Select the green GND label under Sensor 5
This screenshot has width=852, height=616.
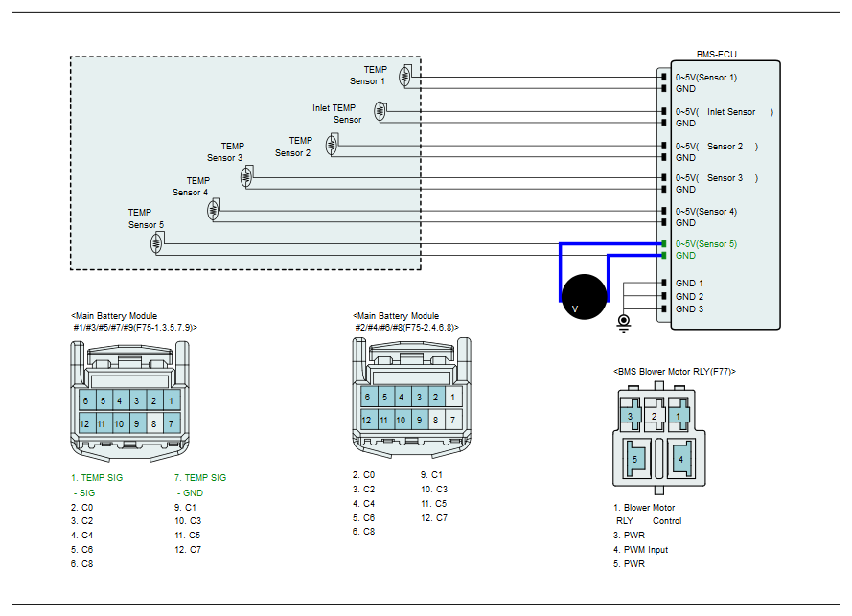(685, 255)
